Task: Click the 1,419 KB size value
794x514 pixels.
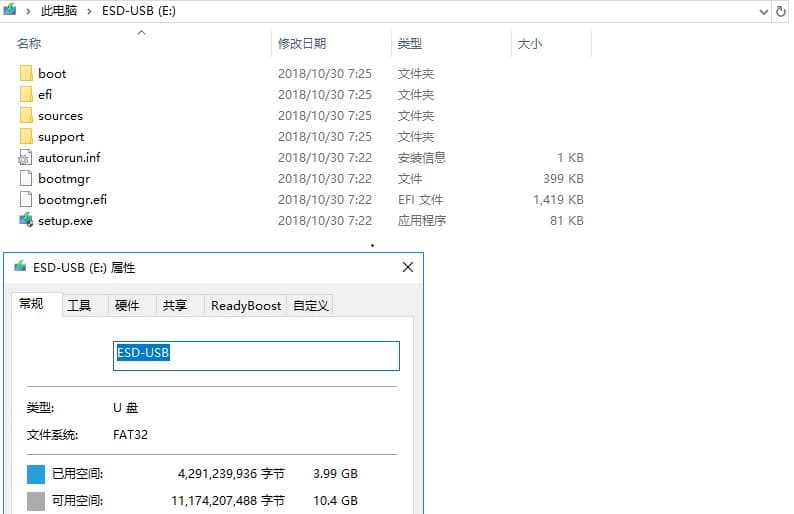Action: coord(558,200)
